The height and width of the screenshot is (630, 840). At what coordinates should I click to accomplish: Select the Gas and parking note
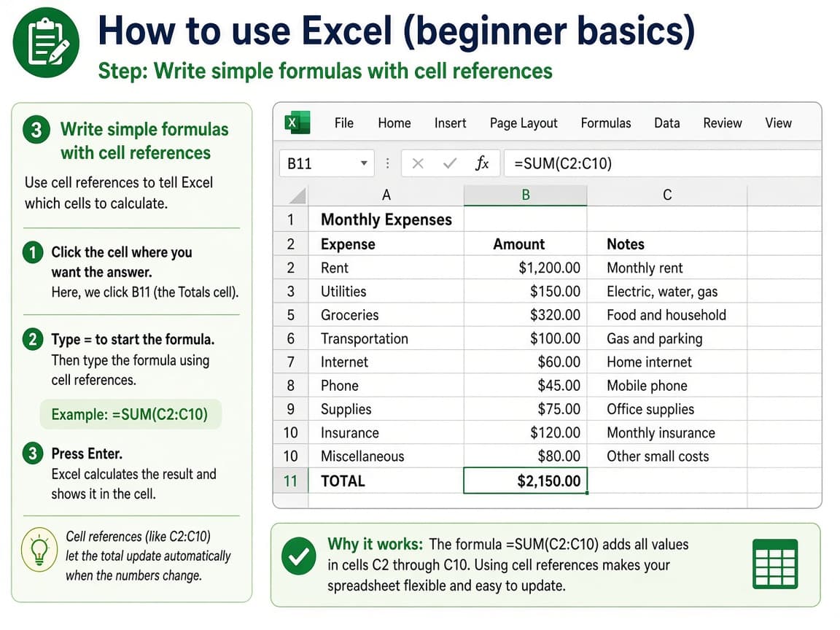click(667, 338)
